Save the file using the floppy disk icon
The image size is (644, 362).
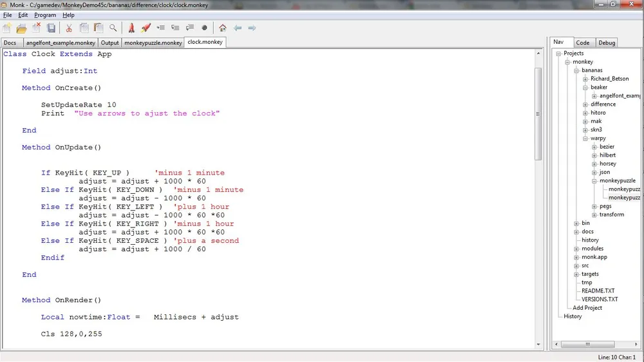[52, 28]
